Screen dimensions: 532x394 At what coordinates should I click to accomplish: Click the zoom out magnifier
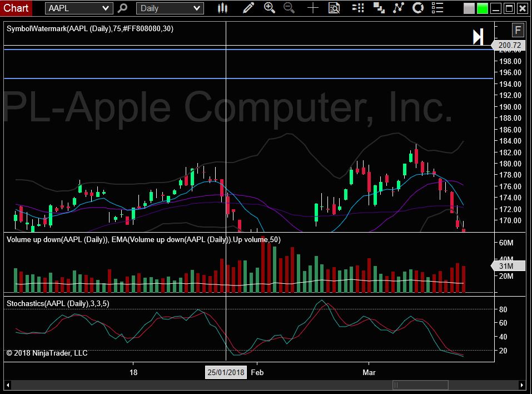pos(289,8)
